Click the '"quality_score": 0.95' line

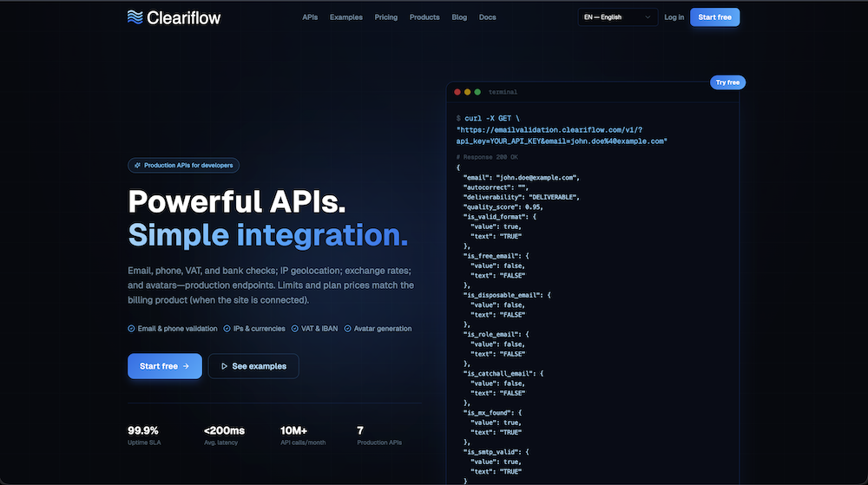(x=503, y=206)
